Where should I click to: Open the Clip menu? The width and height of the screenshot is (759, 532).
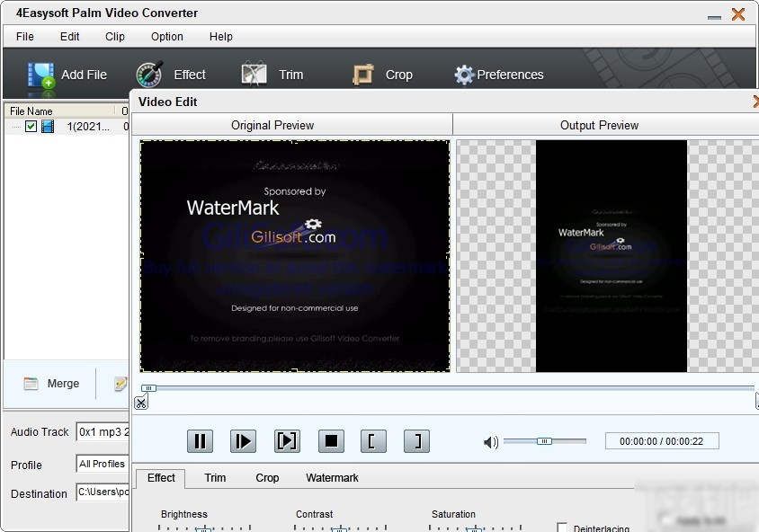pos(115,36)
